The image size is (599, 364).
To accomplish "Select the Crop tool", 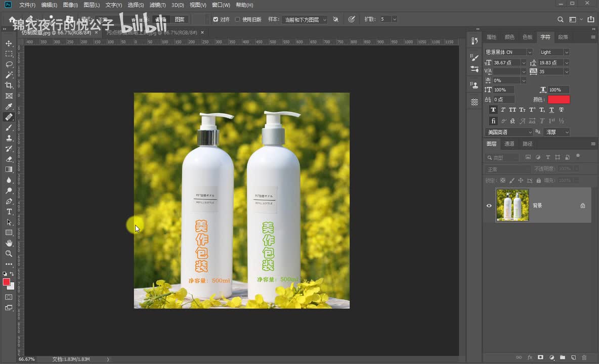I will pyautogui.click(x=9, y=85).
